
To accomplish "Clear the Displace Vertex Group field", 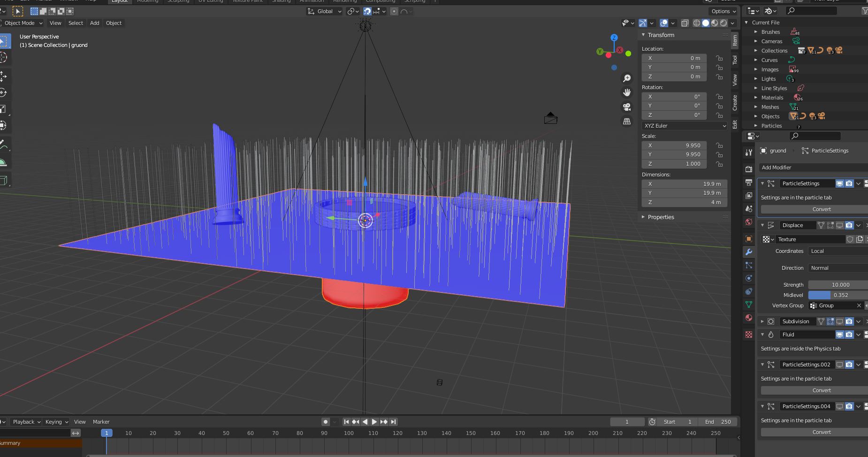I will (859, 305).
